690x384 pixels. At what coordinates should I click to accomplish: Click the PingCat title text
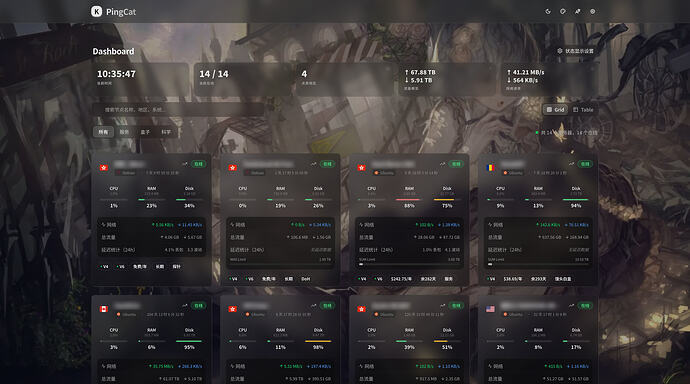[121, 12]
